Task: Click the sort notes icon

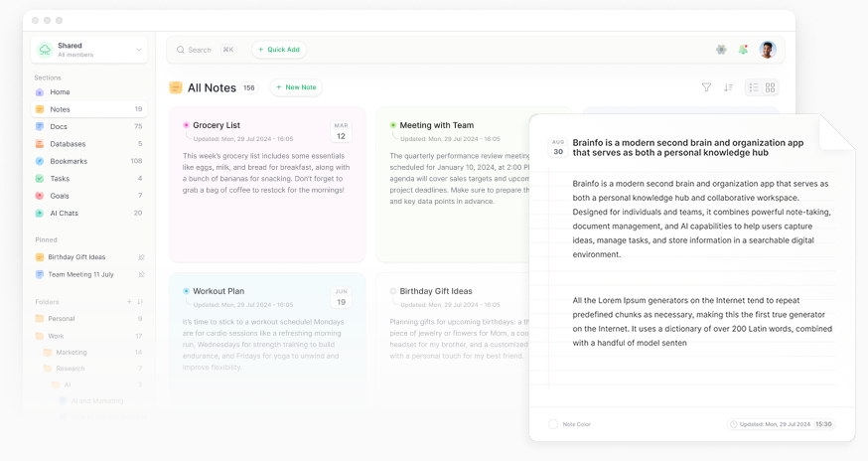Action: (728, 87)
